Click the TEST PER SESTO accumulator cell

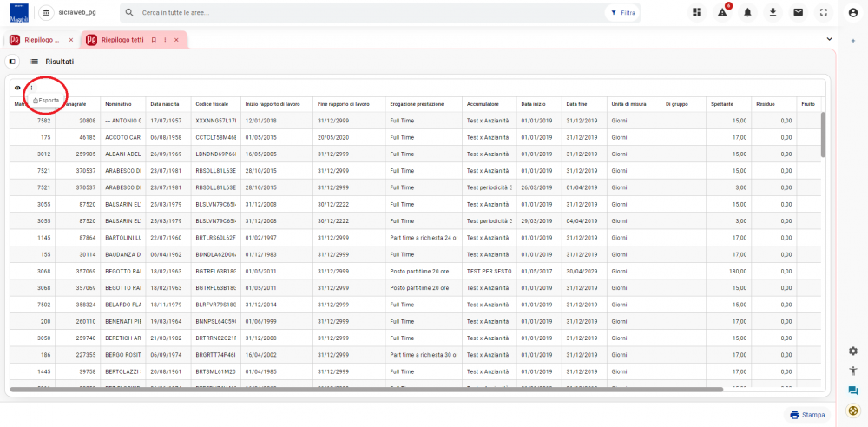point(489,272)
